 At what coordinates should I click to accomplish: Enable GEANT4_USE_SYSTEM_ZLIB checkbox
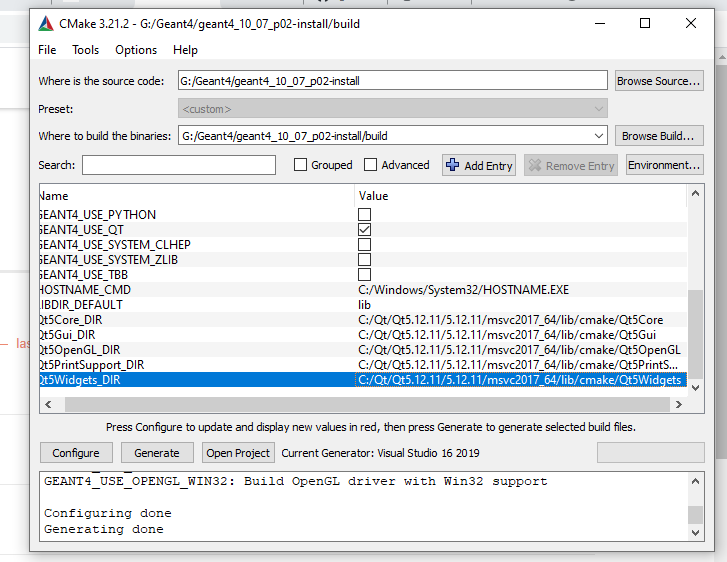click(364, 259)
